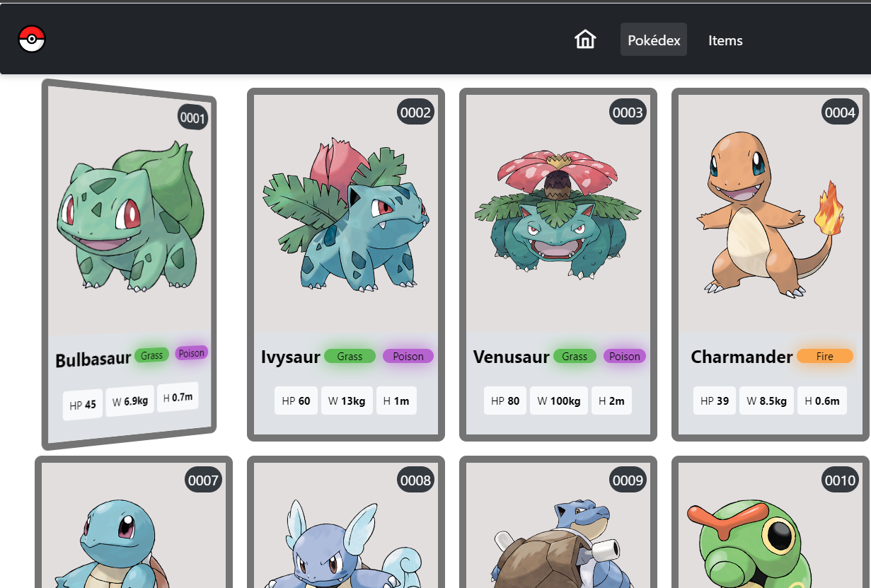Select the Bulbasaur name heading
The image size is (871, 588).
(x=93, y=359)
